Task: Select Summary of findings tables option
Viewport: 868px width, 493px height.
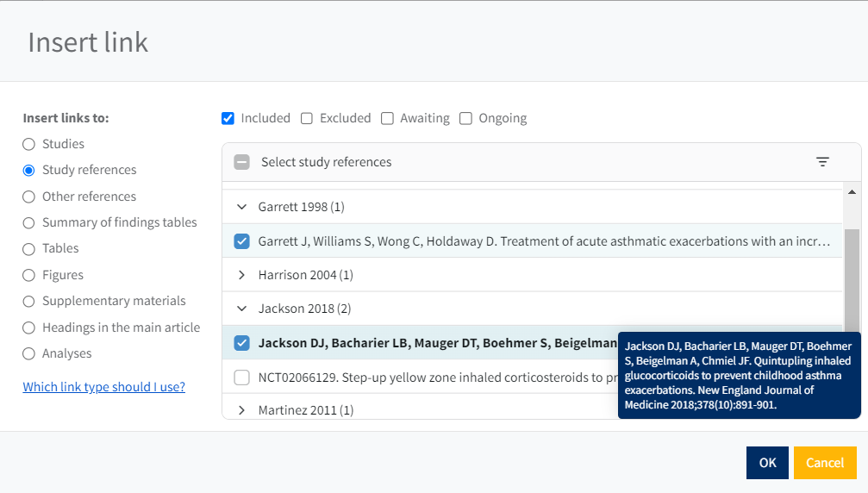Action: point(29,222)
